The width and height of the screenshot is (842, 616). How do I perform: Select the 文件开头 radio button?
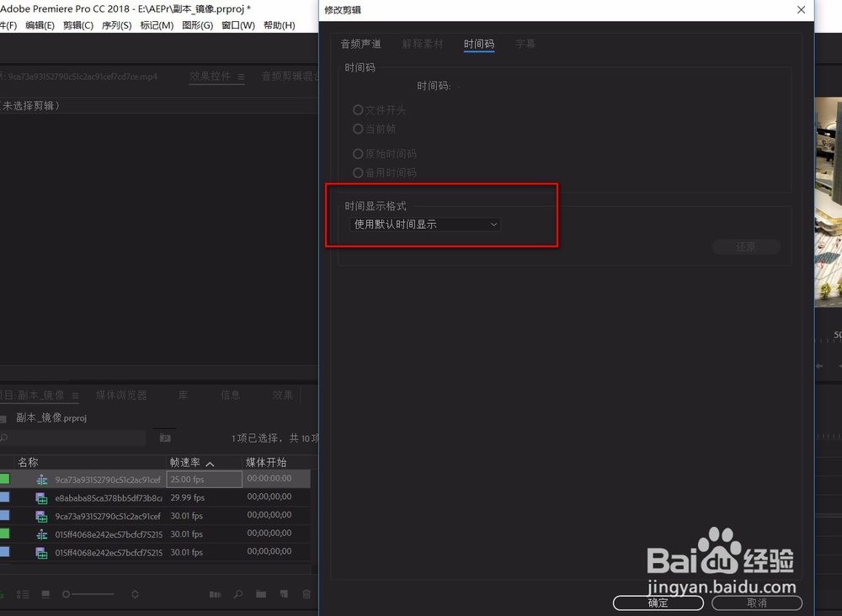coord(358,110)
